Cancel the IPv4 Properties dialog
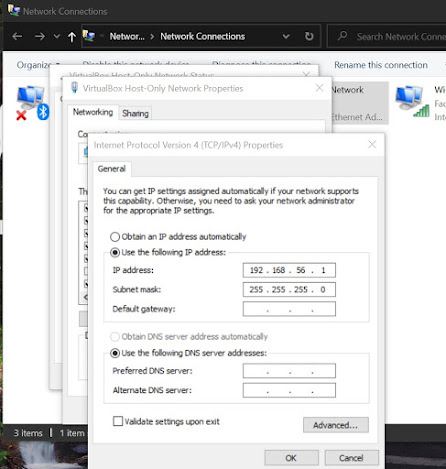The image size is (446, 469). pos(351,458)
